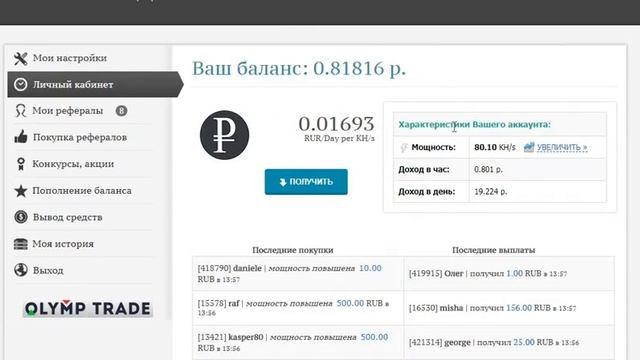Click the raf purchase row
The image size is (640, 360).
click(x=298, y=308)
